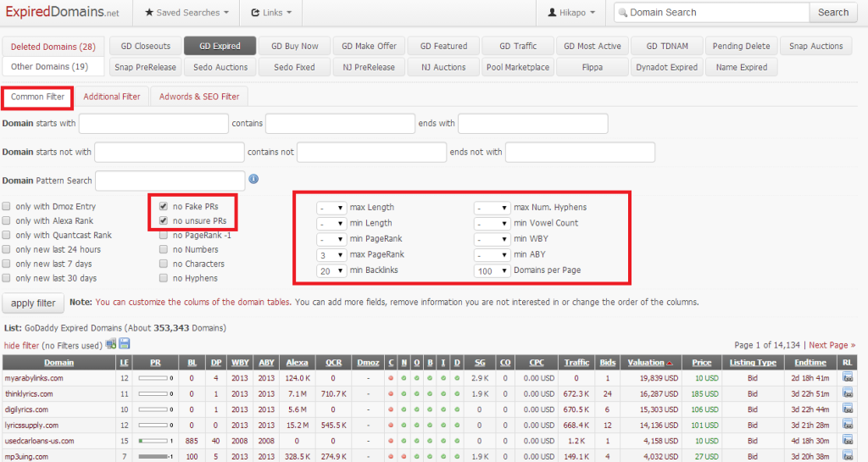Open the max Num. Hyphens dropdown
This screenshot has height=462, width=868.
coord(492,208)
